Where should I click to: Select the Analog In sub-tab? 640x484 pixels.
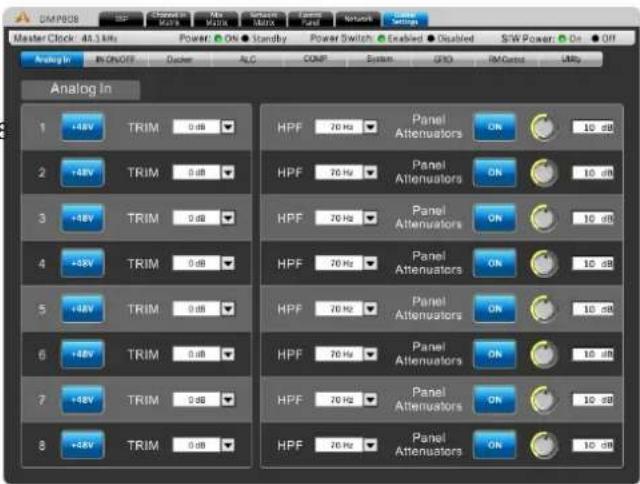click(x=53, y=60)
